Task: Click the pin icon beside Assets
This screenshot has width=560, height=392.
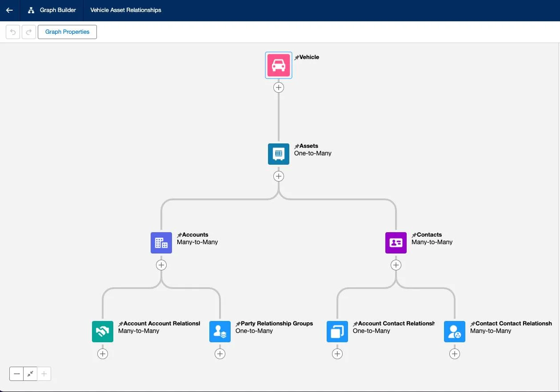Action: pyautogui.click(x=296, y=147)
